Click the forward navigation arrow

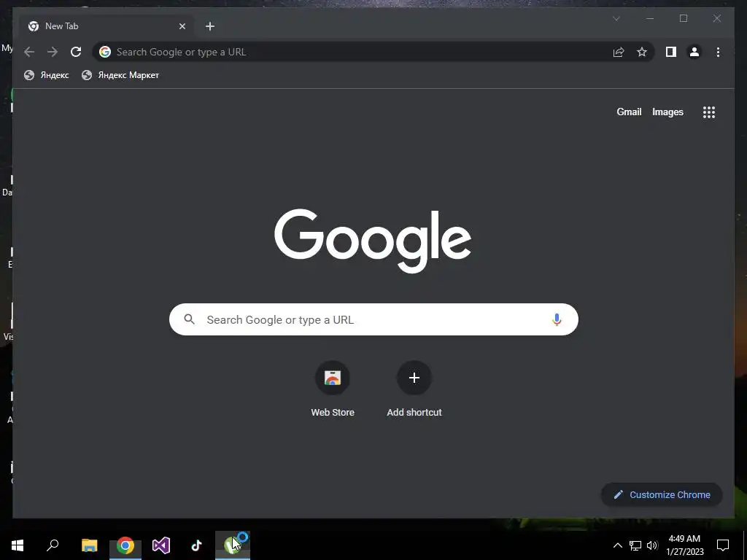(53, 52)
